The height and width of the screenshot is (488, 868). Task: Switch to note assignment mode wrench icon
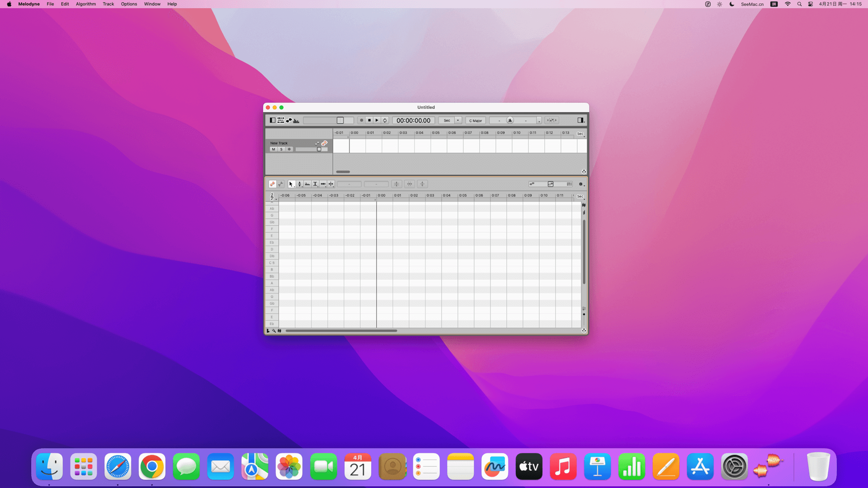pyautogui.click(x=280, y=184)
